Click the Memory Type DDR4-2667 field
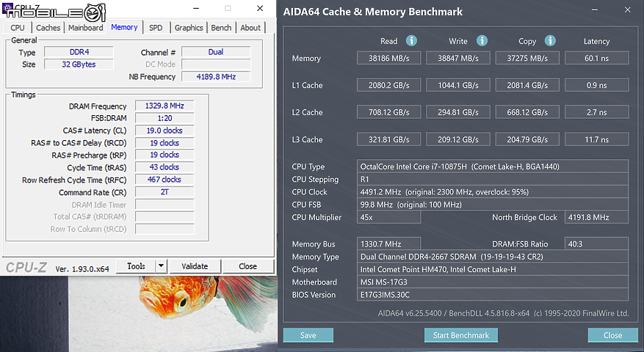 (x=493, y=257)
